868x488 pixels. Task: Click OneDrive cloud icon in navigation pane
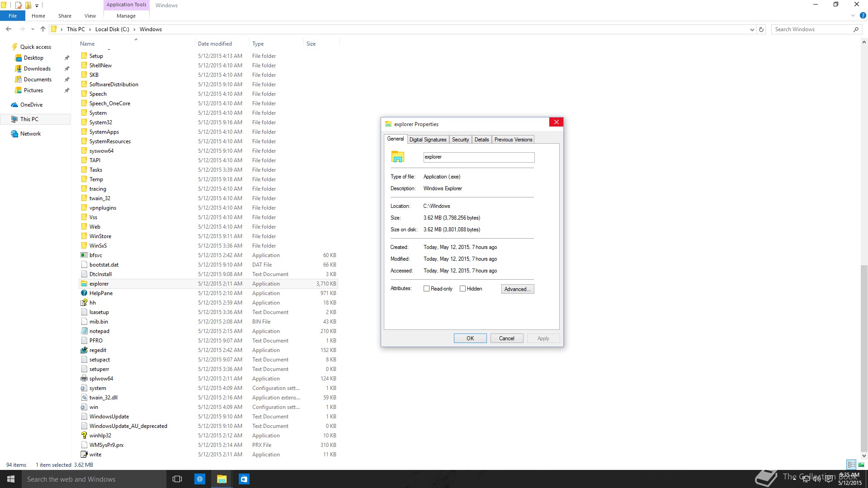14,105
